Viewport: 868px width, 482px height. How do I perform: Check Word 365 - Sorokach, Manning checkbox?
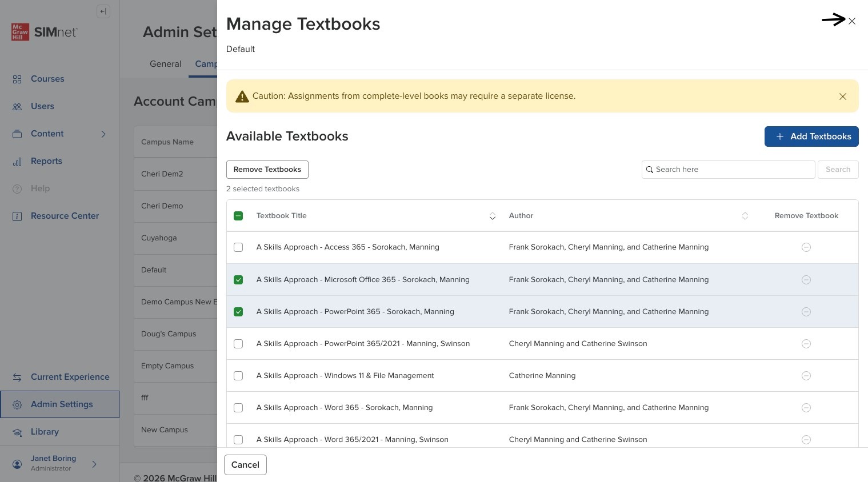click(x=238, y=408)
